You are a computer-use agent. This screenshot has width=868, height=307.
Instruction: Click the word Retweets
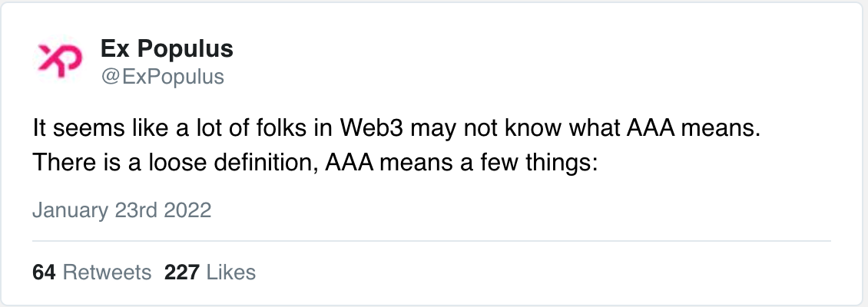107,272
